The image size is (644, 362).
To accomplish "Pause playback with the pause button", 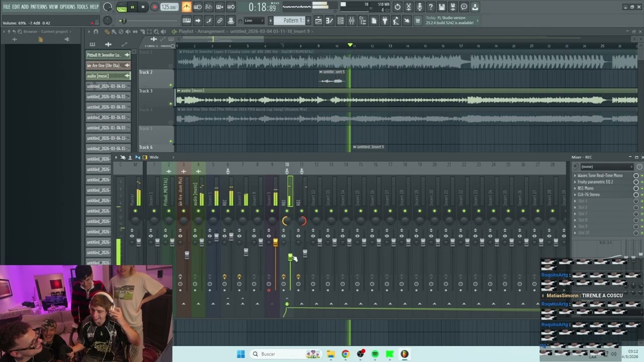I will click(132, 7).
